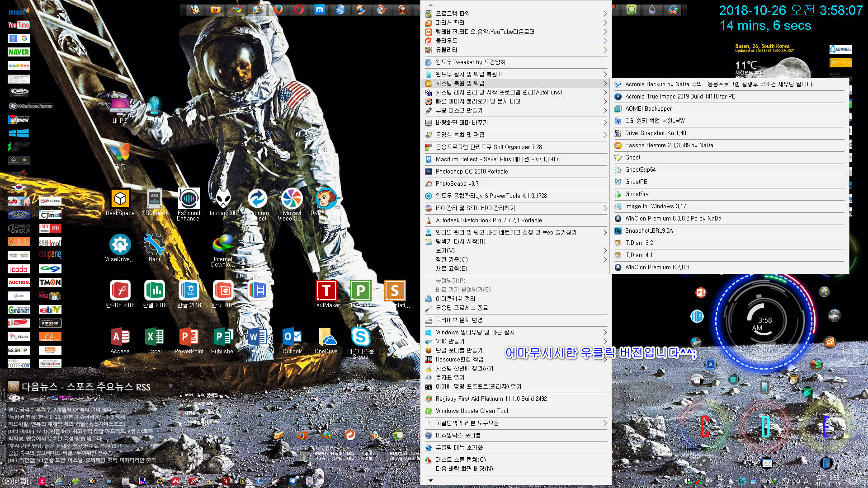This screenshot has width=868, height=488.
Task: Select PhotoScape v3.7 menu entry
Action: (x=516, y=183)
